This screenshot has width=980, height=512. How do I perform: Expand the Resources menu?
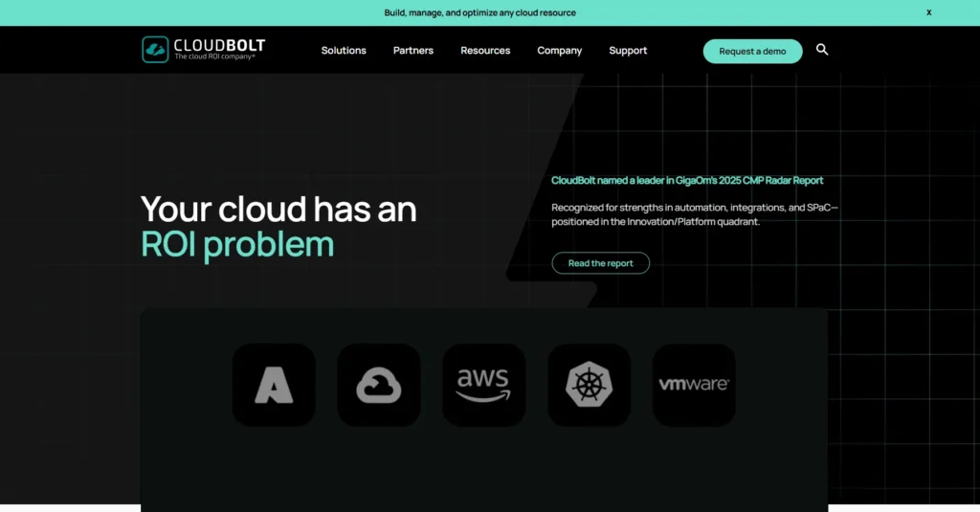(x=485, y=51)
